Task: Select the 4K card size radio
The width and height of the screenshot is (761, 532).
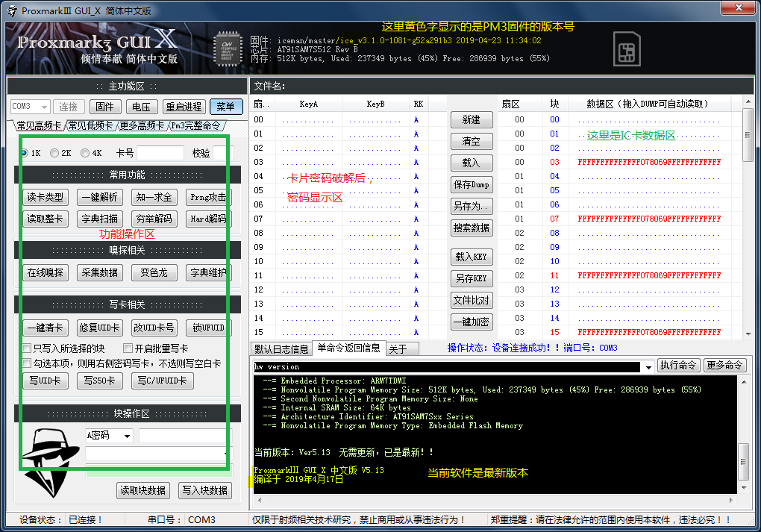Action: (x=85, y=153)
